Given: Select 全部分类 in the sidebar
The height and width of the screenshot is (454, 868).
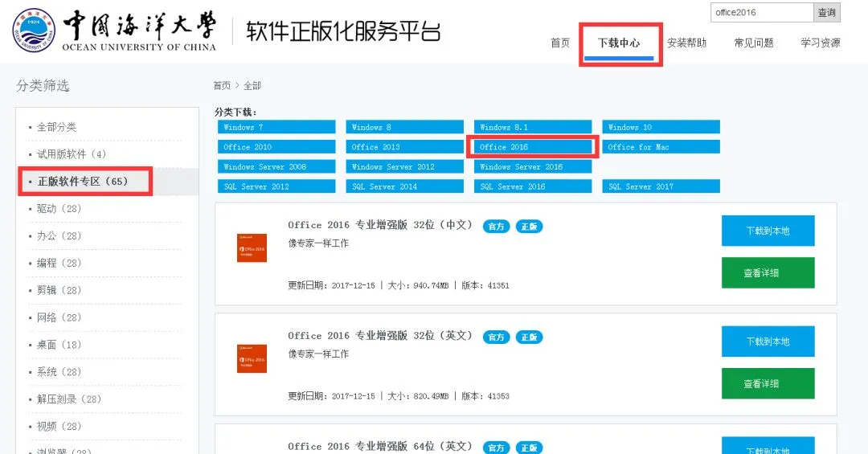Looking at the screenshot, I should (x=56, y=127).
